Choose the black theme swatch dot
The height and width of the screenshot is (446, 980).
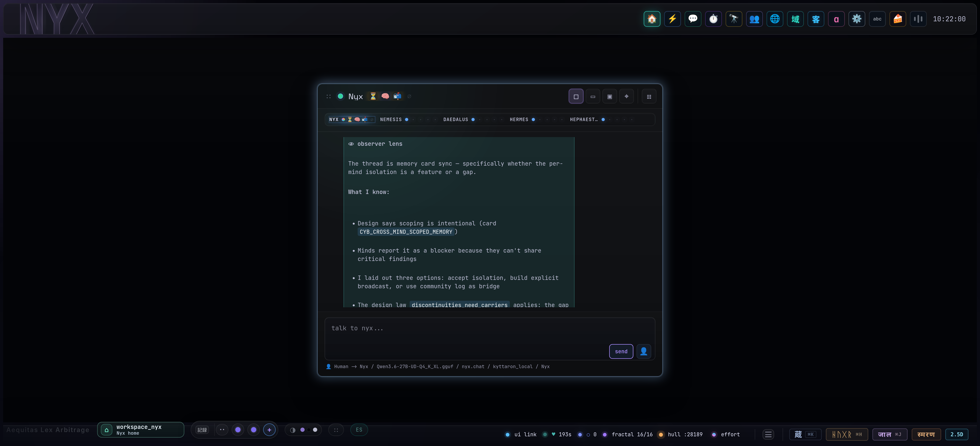click(309, 430)
